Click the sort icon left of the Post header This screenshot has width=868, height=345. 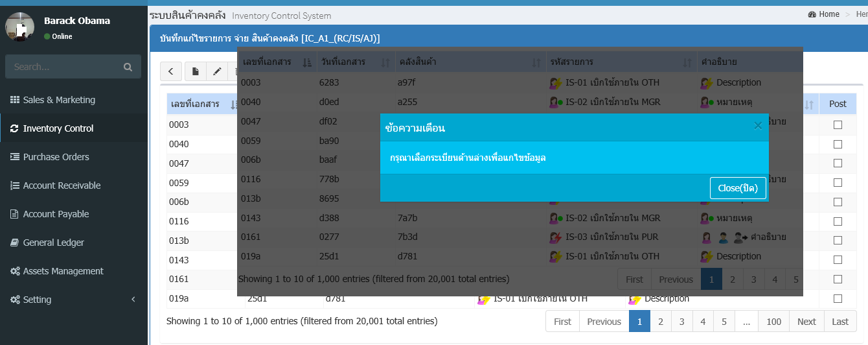(x=809, y=104)
